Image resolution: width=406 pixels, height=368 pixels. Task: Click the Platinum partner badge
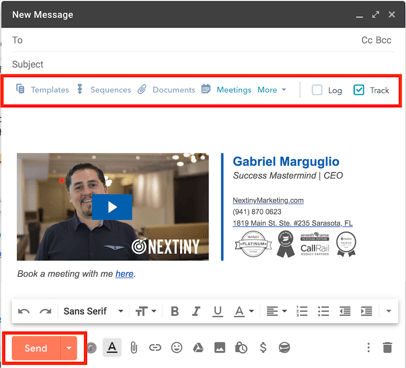click(x=254, y=244)
